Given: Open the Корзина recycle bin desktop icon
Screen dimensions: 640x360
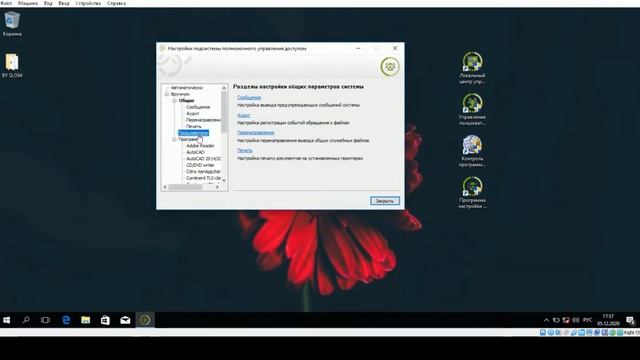Looking at the screenshot, I should [12, 24].
